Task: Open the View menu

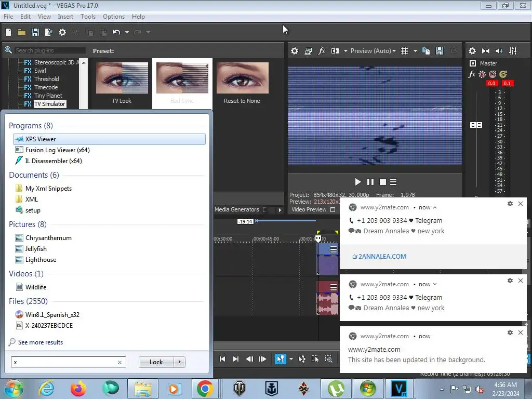Action: [44, 17]
